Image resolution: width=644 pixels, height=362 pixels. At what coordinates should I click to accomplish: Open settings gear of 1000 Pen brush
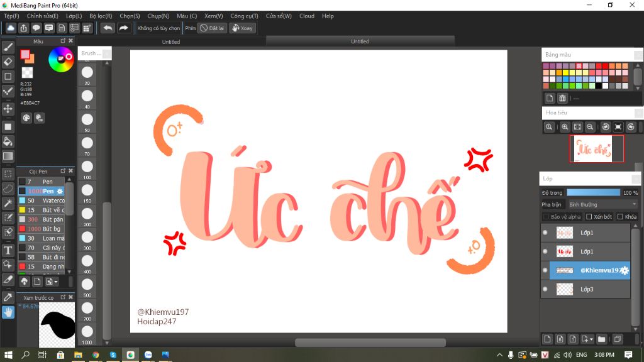point(60,191)
